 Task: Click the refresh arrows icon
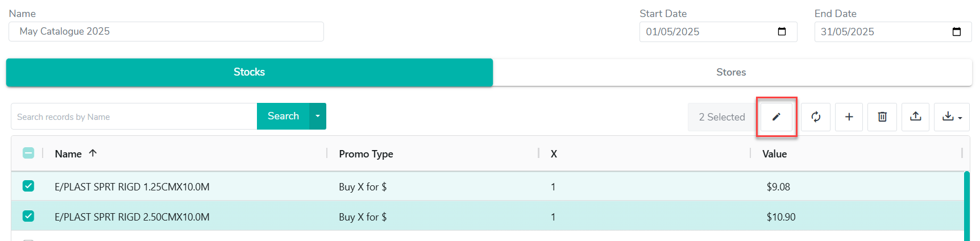(816, 117)
